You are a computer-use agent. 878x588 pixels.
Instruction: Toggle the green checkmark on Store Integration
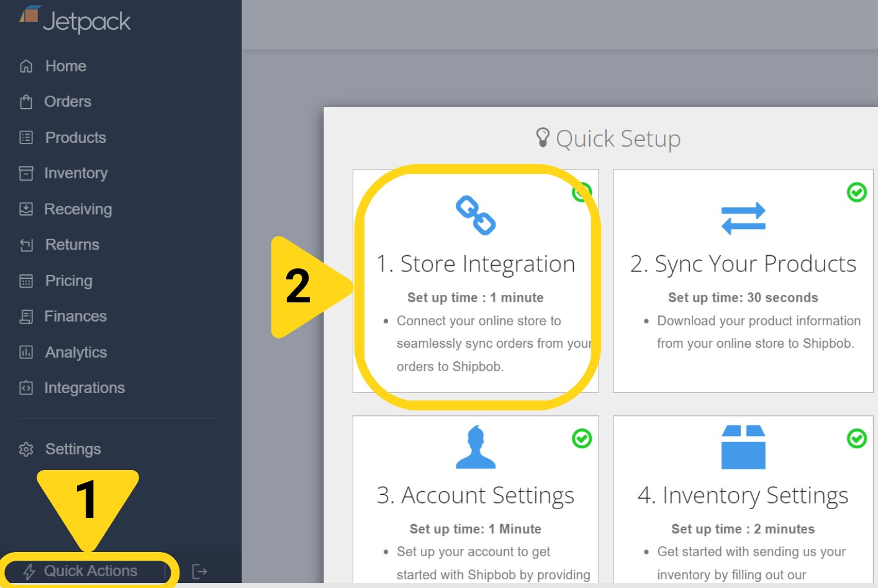tap(581, 191)
